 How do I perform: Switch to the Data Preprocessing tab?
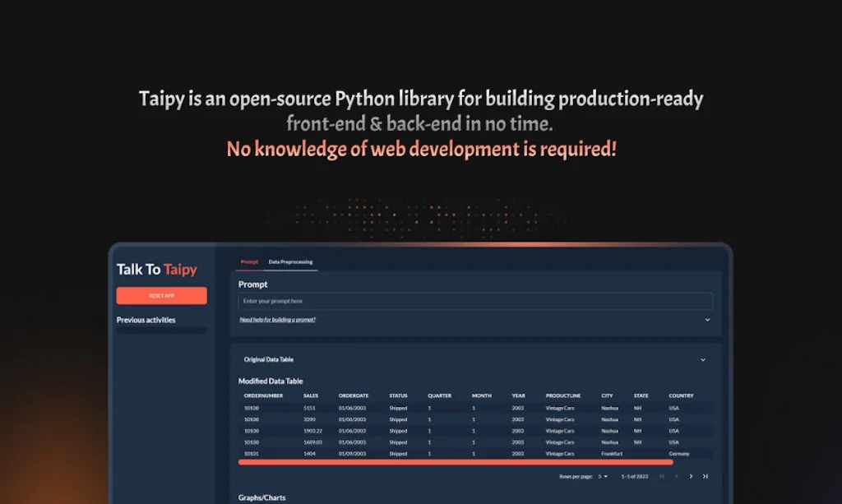(289, 261)
